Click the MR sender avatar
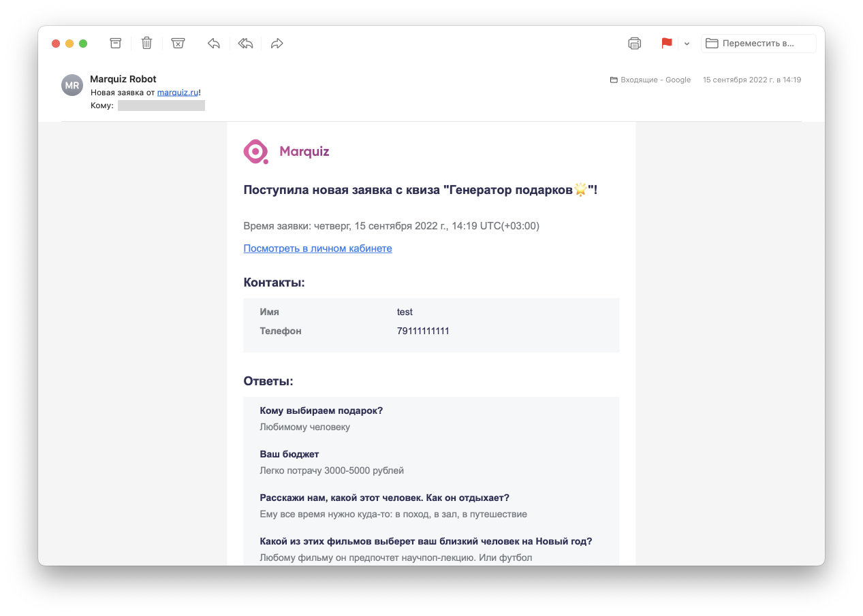This screenshot has height=616, width=863. coord(72,85)
